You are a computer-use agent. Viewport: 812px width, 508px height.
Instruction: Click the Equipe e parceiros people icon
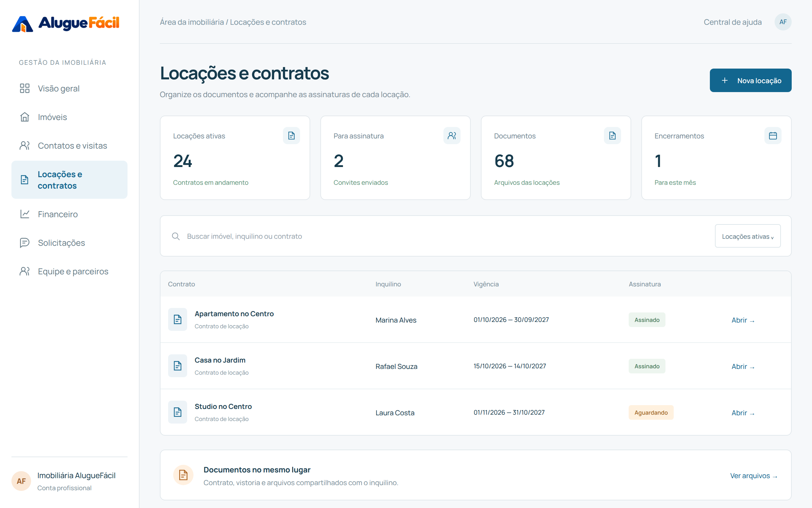click(x=24, y=271)
